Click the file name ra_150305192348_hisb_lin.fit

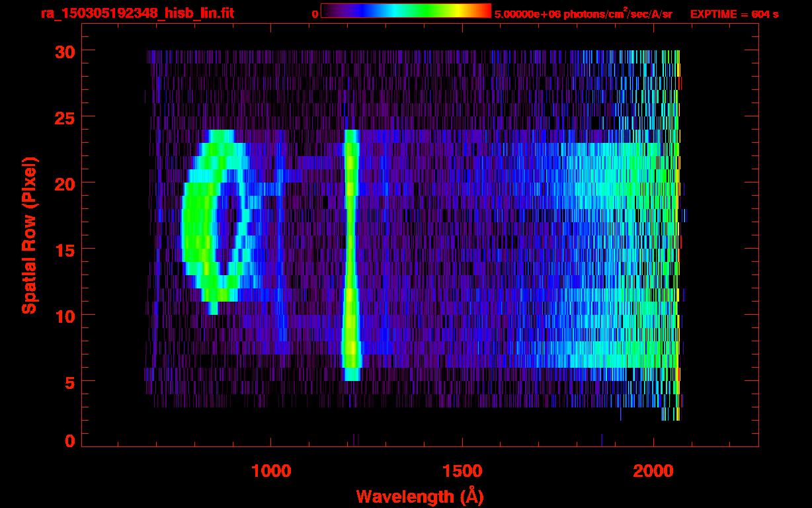[x=137, y=13]
